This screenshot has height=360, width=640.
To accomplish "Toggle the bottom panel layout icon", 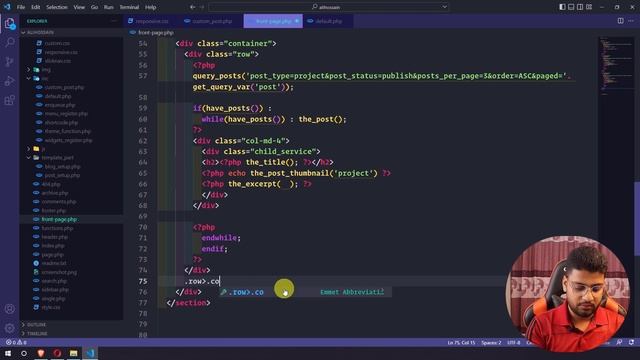I will pos(571,7).
